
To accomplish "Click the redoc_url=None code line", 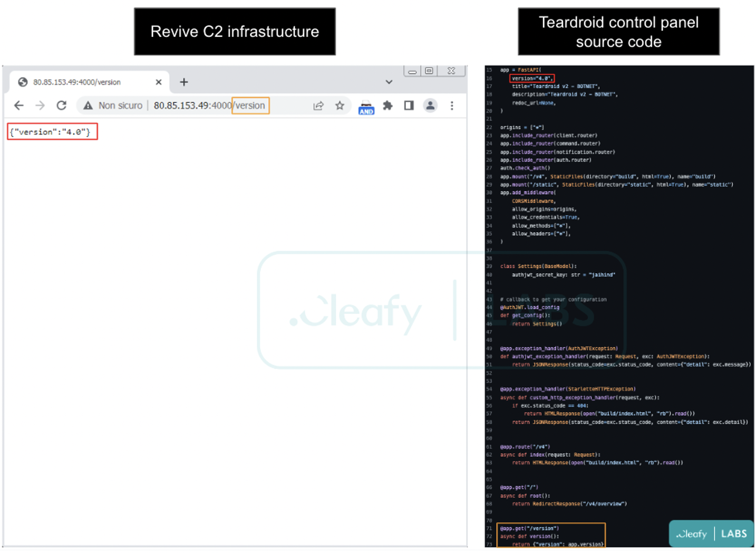I will pyautogui.click(x=534, y=103).
